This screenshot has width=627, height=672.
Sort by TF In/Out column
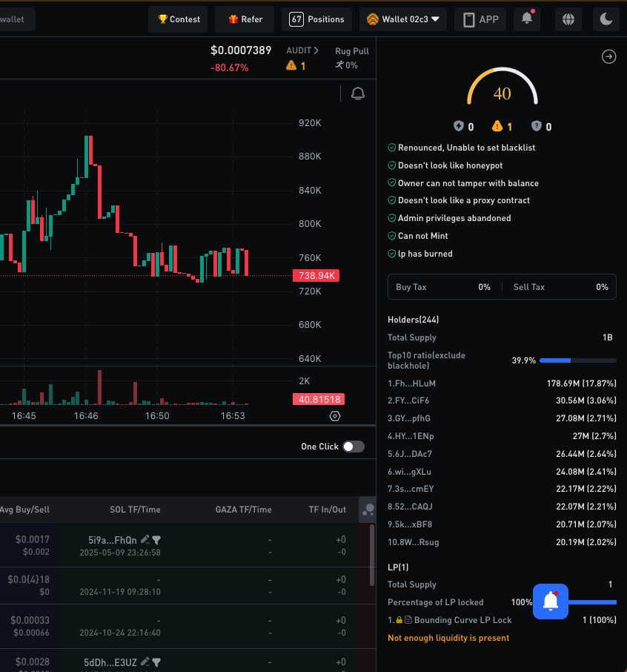[x=327, y=510]
